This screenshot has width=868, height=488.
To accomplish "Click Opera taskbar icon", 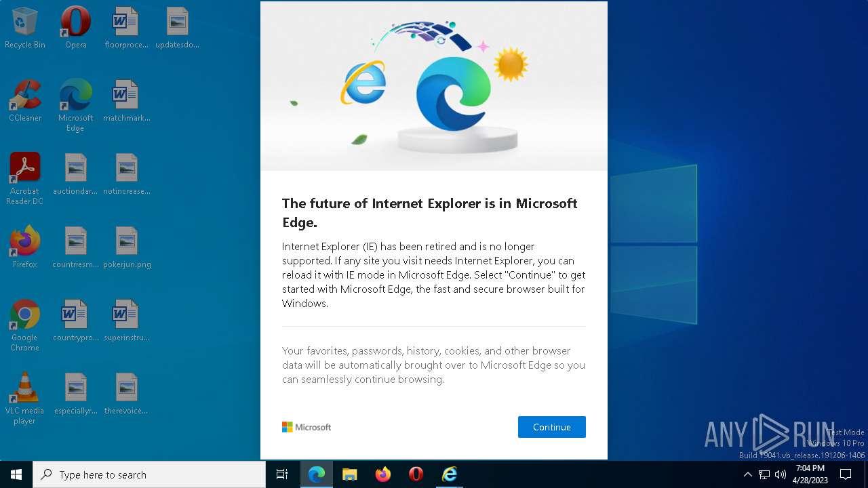I will (x=416, y=474).
